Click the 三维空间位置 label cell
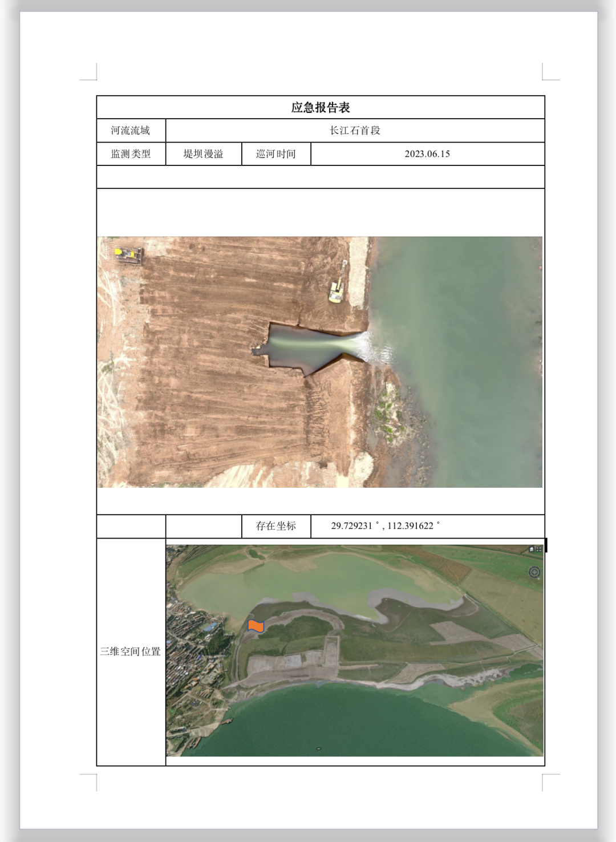 (x=131, y=651)
